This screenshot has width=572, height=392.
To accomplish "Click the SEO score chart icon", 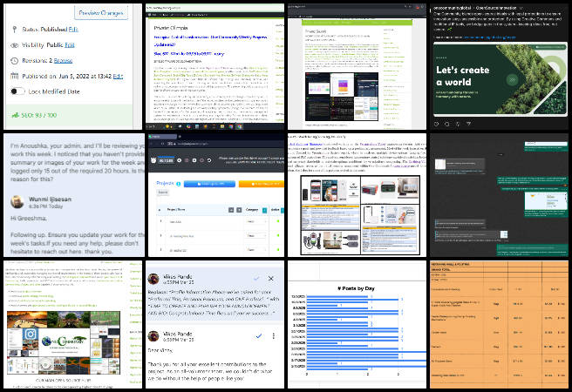I will [15, 115].
